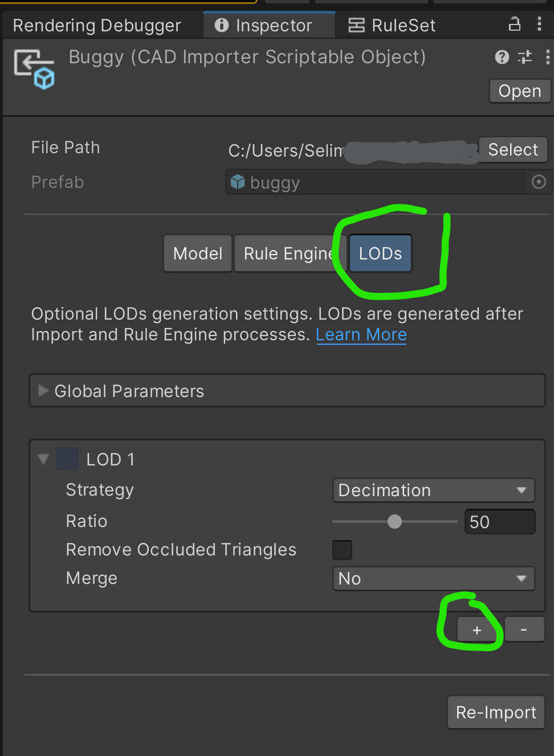The width and height of the screenshot is (554, 756).
Task: Open the panel tab options menu
Action: (539, 24)
